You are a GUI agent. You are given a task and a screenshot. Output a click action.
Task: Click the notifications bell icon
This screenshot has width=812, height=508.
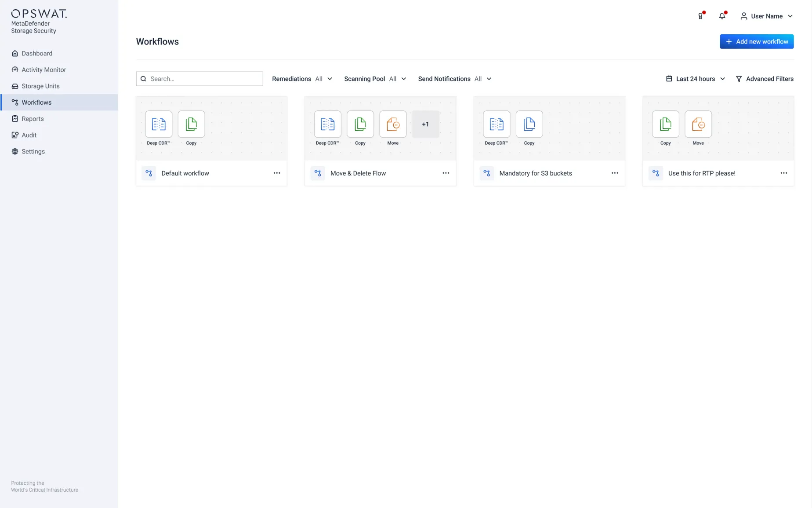(722, 16)
